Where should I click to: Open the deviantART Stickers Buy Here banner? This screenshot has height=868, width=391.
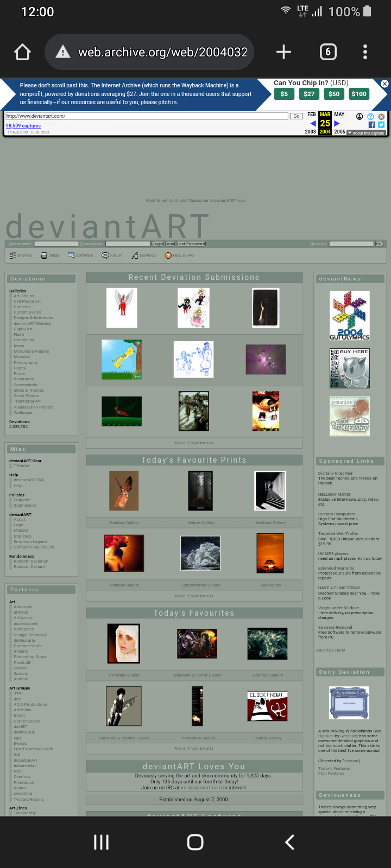pos(350,368)
